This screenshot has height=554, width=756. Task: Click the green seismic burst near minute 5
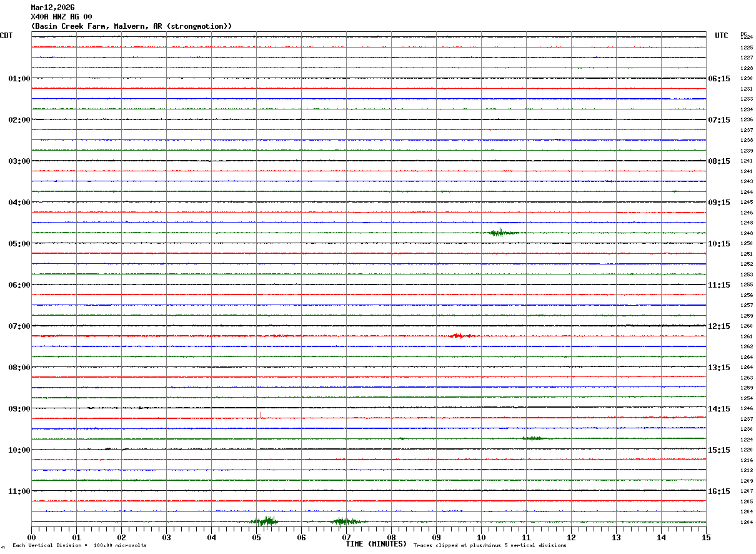coord(265,521)
